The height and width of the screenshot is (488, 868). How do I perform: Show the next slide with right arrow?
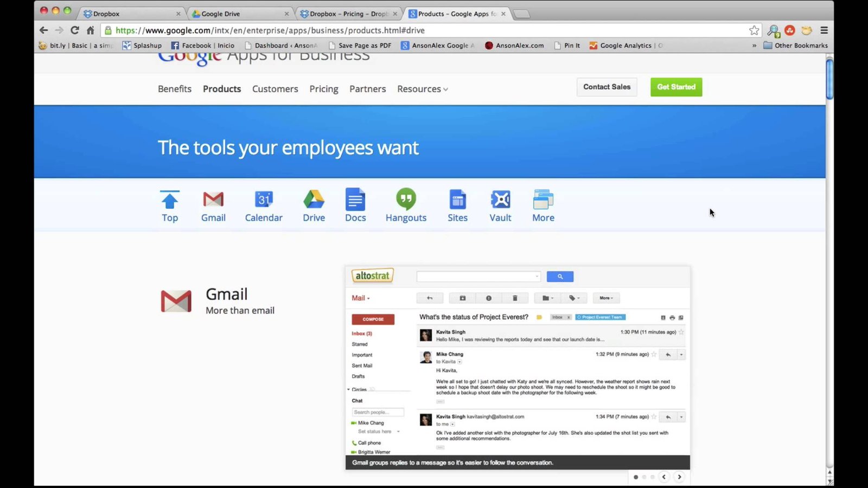click(x=679, y=477)
